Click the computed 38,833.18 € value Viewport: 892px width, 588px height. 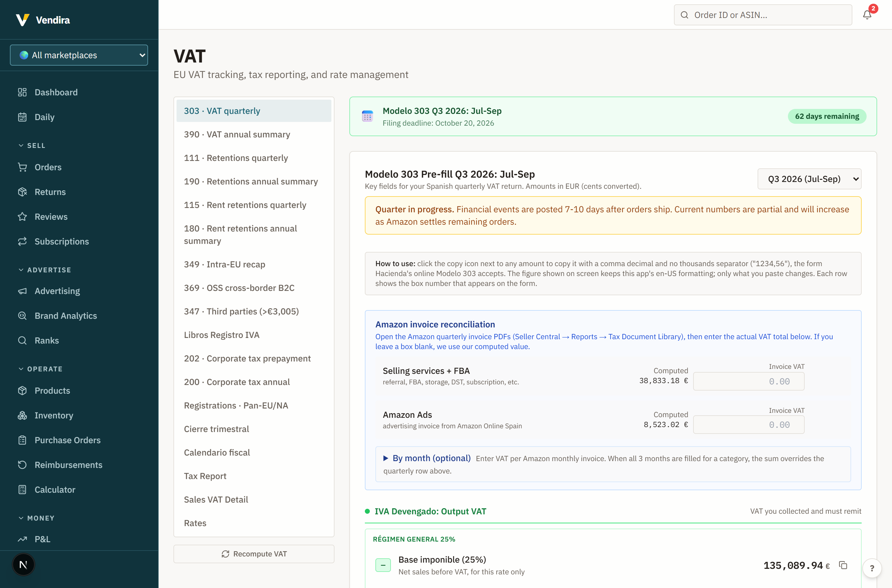pyautogui.click(x=663, y=381)
